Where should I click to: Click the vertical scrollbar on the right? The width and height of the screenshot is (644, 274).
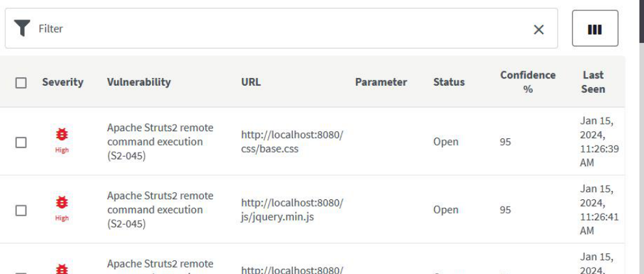[x=641, y=130]
